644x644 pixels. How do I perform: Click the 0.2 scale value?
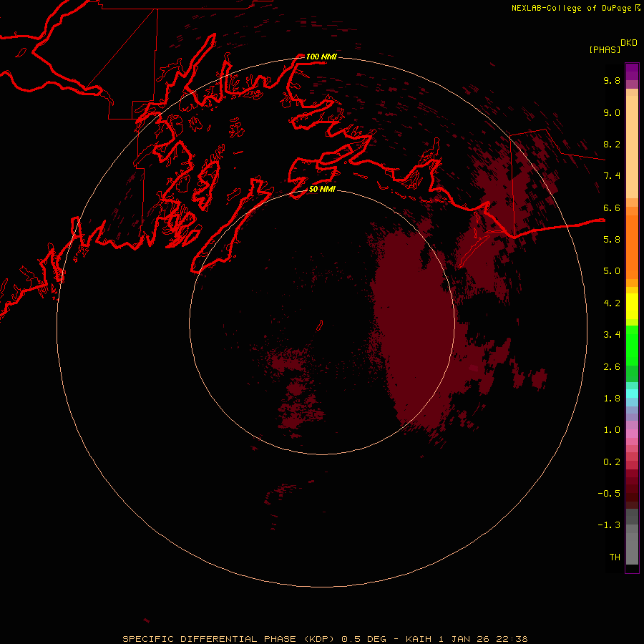point(612,462)
